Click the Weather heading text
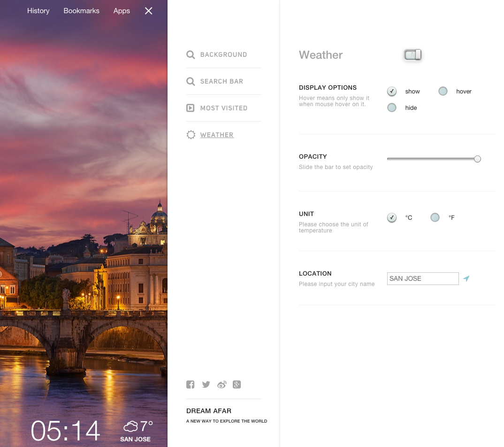 click(321, 55)
